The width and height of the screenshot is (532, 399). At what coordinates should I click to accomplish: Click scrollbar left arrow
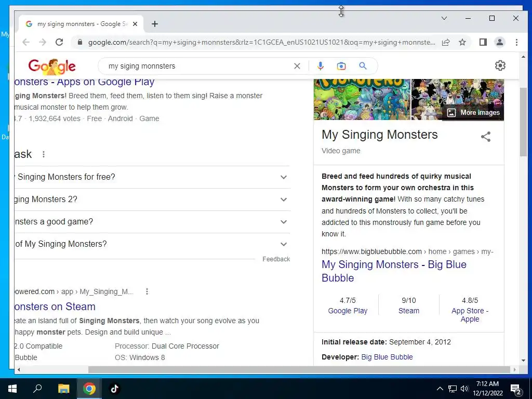pos(18,369)
